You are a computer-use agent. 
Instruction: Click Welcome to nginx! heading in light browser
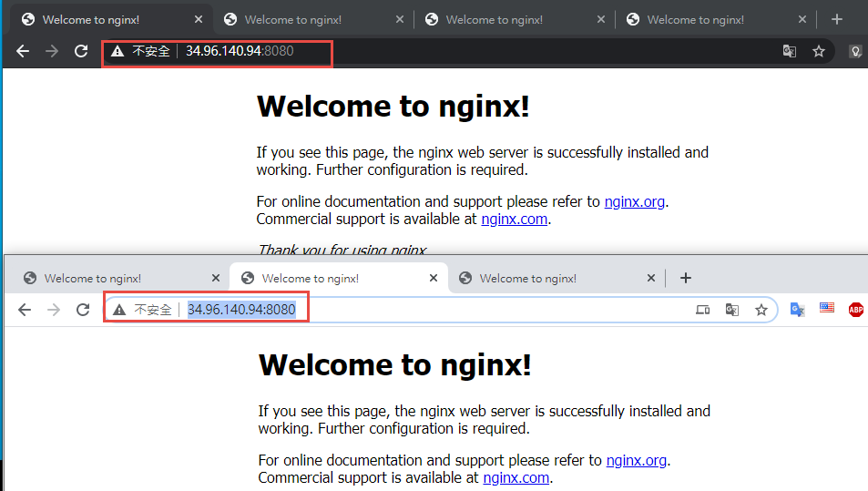tap(394, 364)
